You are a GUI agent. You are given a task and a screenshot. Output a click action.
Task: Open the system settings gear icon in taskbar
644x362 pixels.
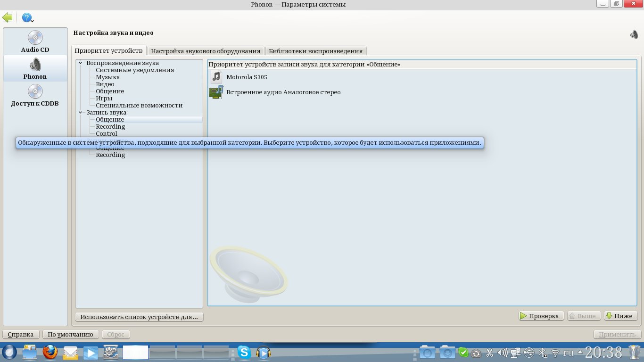pyautogui.click(x=111, y=352)
